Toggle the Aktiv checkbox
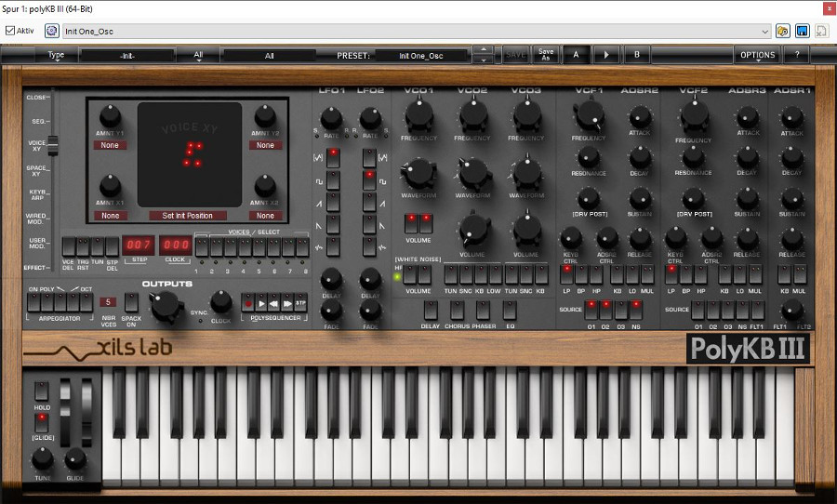Viewport: 837px width, 504px height. coord(10,31)
